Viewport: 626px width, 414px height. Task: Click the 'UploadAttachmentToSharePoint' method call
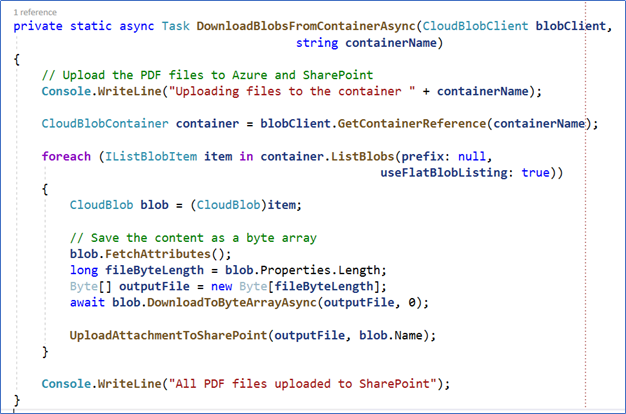point(168,335)
